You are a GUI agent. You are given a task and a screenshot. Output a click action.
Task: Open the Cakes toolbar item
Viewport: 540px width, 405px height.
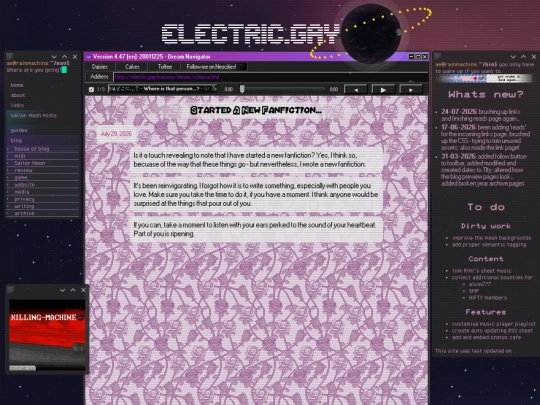point(132,67)
